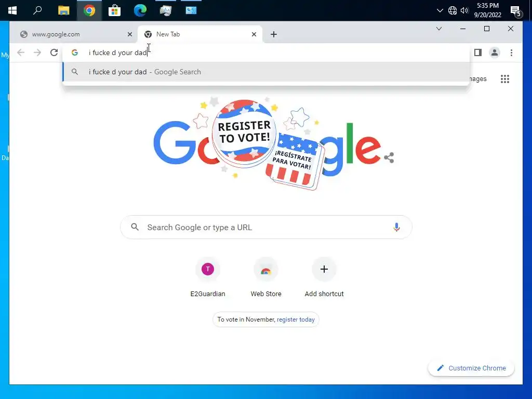Open the last pinned taskbar application
Image resolution: width=532 pixels, height=399 pixels.
[191, 10]
